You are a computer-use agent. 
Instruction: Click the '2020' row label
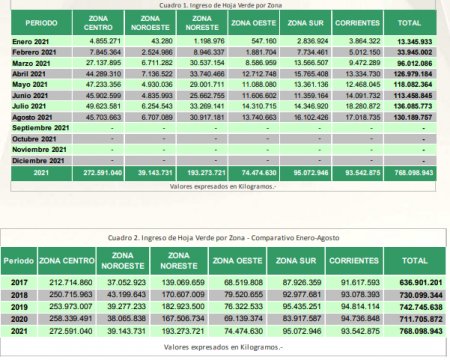click(19, 319)
